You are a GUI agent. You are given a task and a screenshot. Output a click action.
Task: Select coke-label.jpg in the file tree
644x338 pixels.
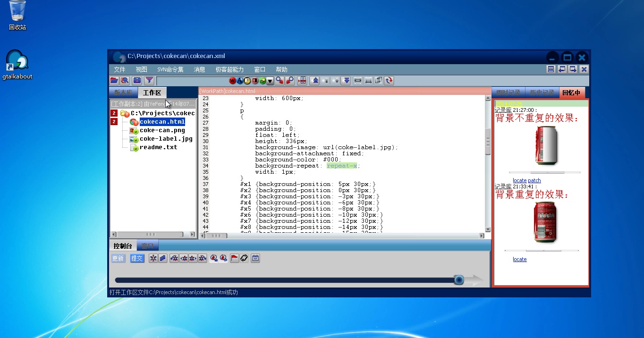(166, 139)
